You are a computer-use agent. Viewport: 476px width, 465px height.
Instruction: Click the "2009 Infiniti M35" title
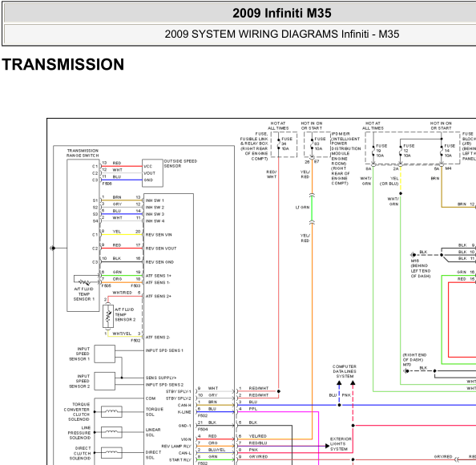(x=282, y=14)
